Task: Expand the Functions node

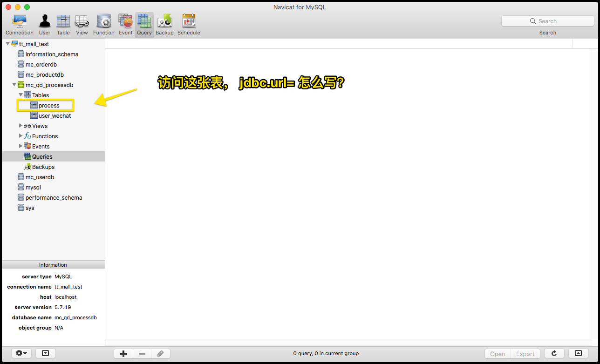Action: coord(20,136)
